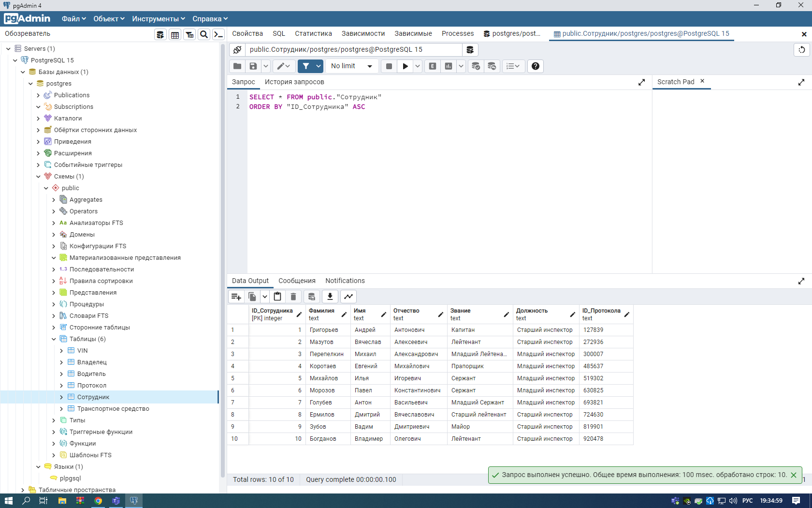Switch to the Сообщения tab
The height and width of the screenshot is (508, 812).
coord(297,281)
